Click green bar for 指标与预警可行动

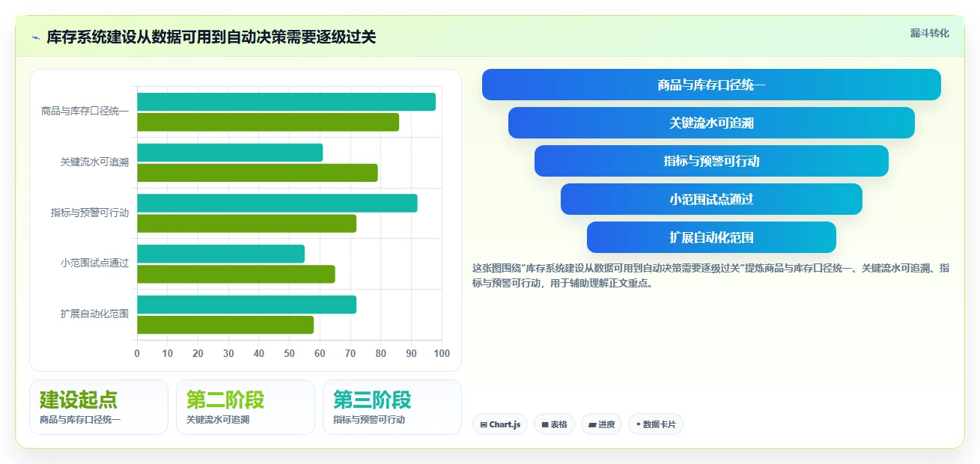point(246,223)
